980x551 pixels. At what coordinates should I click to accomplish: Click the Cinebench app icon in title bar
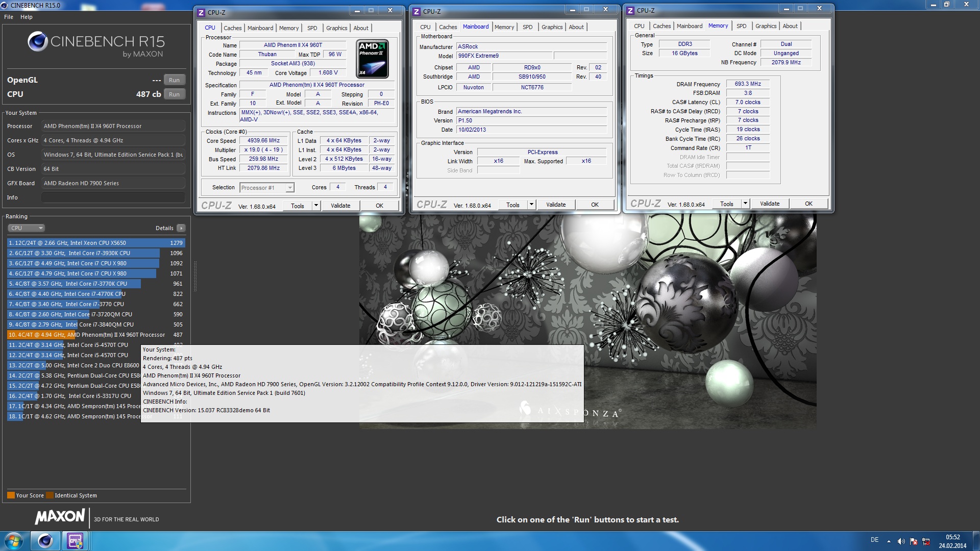tap(5, 5)
